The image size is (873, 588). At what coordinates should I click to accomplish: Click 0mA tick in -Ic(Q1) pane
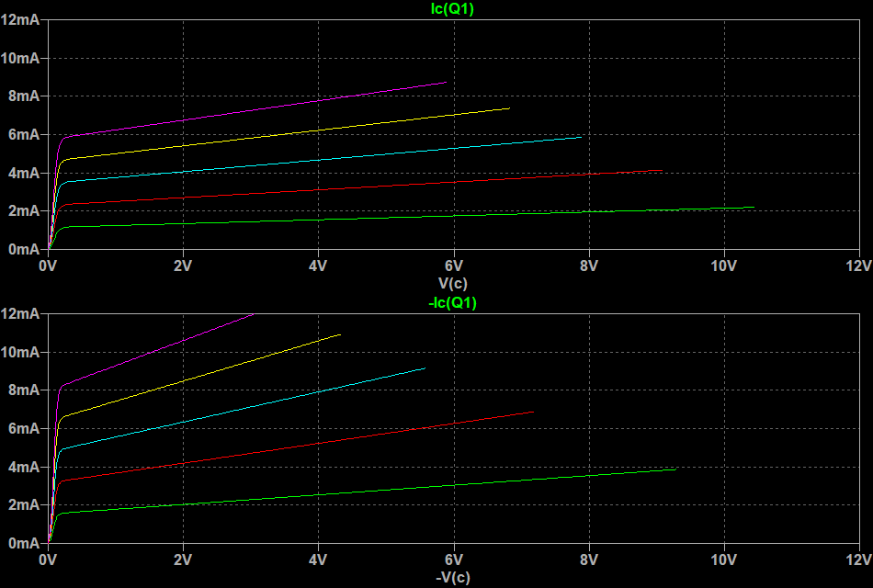point(24,544)
